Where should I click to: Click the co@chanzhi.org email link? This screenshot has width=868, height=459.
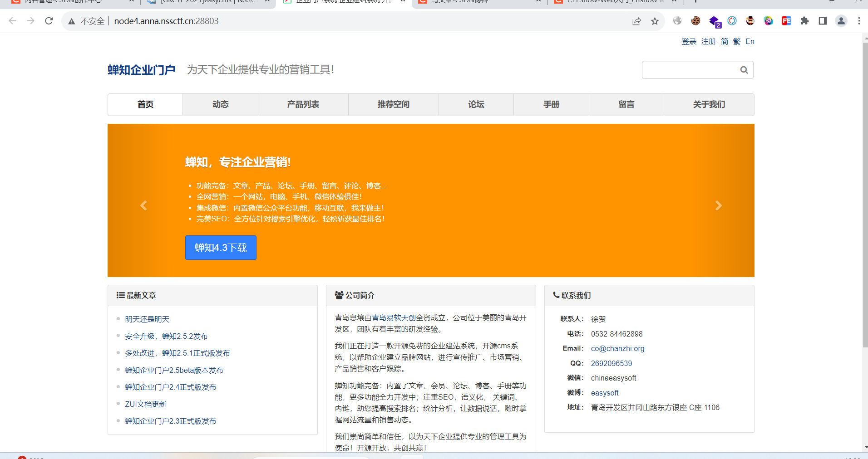coord(617,348)
